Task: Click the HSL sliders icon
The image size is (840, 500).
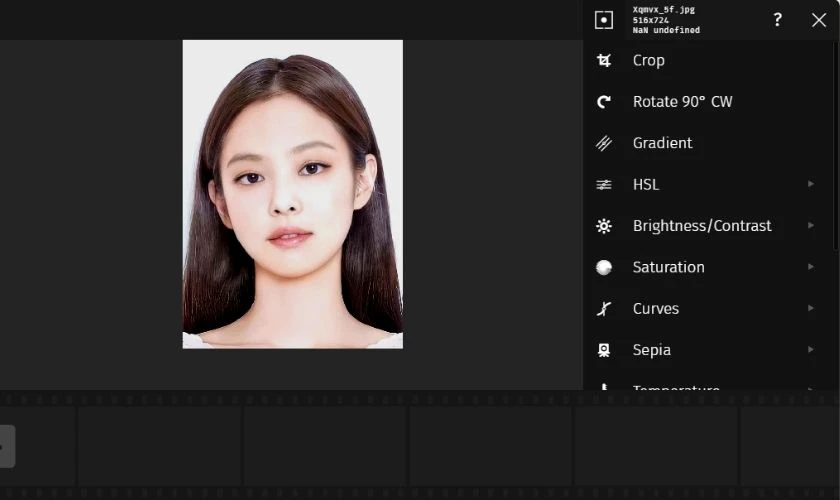Action: click(x=604, y=185)
